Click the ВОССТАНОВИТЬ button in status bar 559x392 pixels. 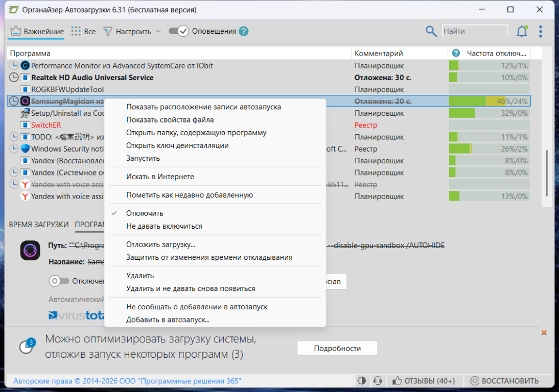pyautogui.click(x=504, y=381)
